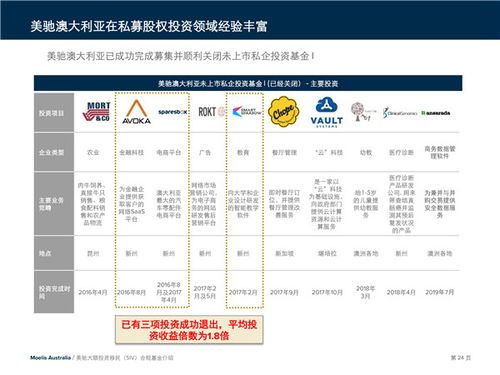Click the 农业 type cell
The height and width of the screenshot is (375, 500).
pos(93,152)
